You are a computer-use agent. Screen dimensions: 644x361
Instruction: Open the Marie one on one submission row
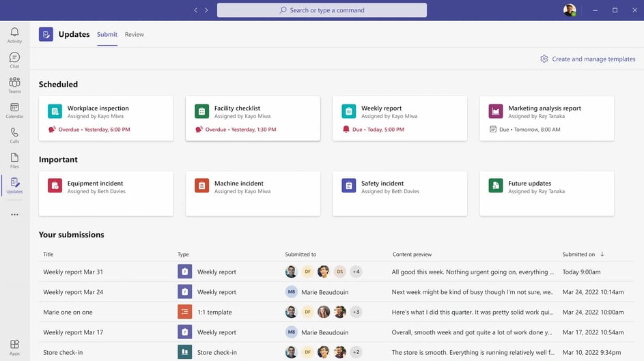point(68,313)
